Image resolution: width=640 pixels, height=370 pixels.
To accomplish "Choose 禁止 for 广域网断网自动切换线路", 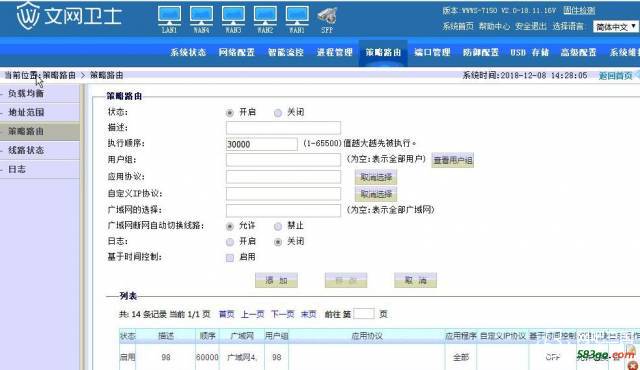I will coord(278,226).
